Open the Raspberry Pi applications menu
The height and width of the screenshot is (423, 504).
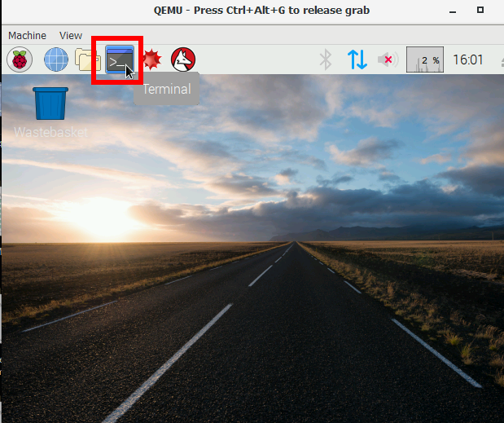20,59
